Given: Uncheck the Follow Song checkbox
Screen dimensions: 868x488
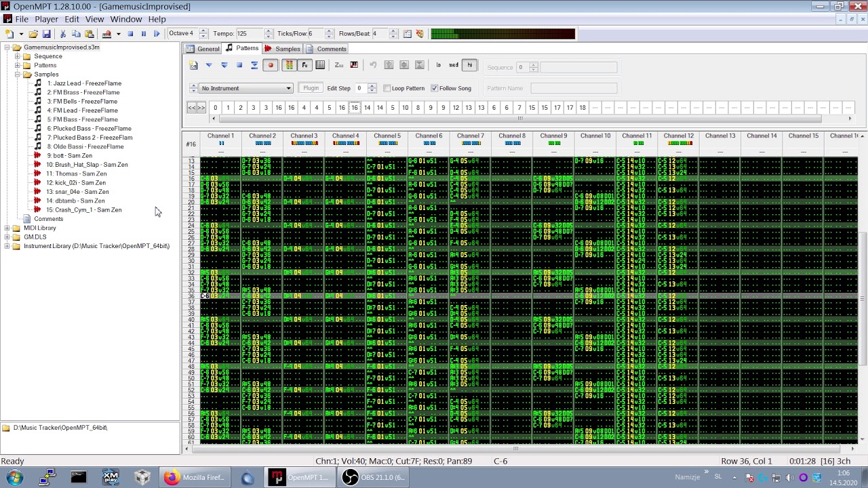Looking at the screenshot, I should click(435, 88).
